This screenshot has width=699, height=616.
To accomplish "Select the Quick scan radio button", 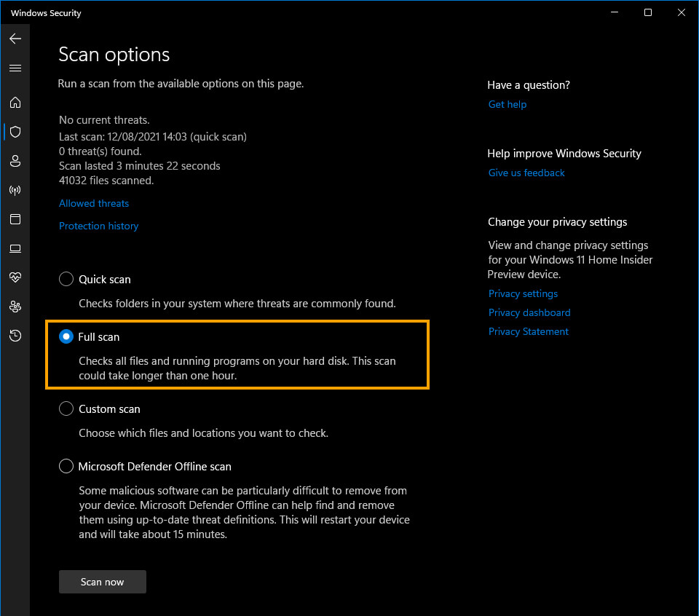I will [66, 279].
